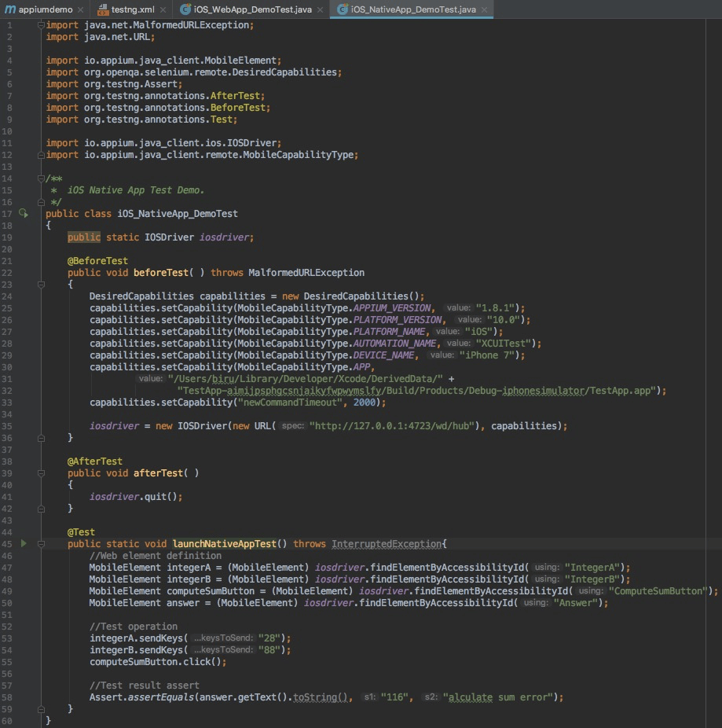Click the testng.xml file type icon

104,9
